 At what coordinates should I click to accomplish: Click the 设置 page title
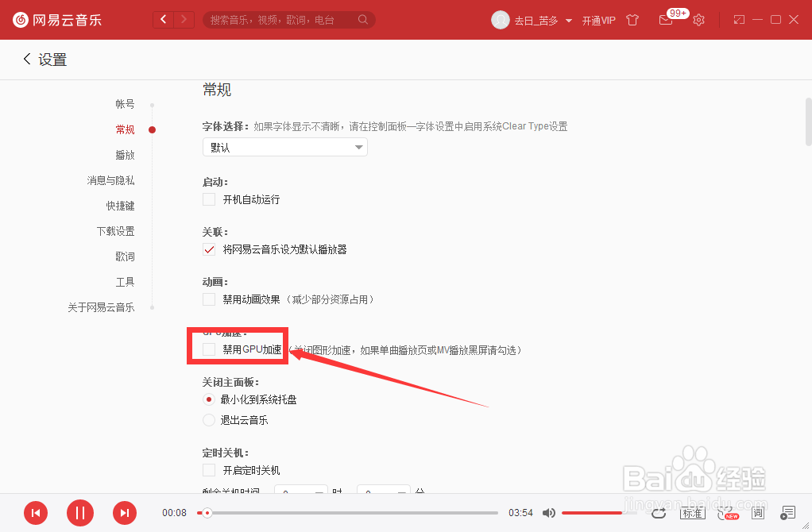52,60
